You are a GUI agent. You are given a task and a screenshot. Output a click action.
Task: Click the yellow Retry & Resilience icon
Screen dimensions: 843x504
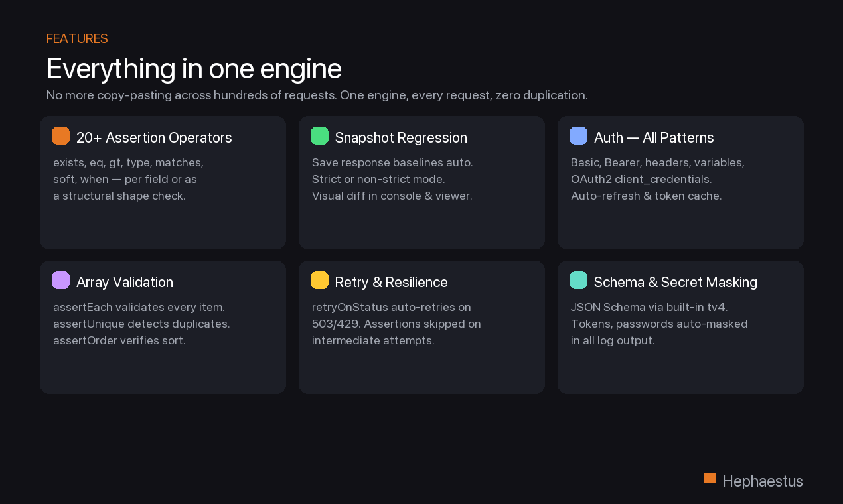point(319,281)
